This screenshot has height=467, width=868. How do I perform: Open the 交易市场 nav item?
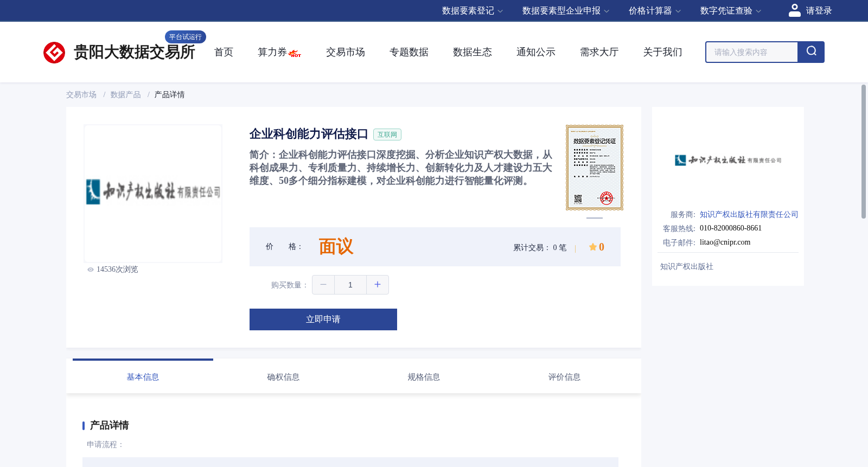[x=346, y=52]
